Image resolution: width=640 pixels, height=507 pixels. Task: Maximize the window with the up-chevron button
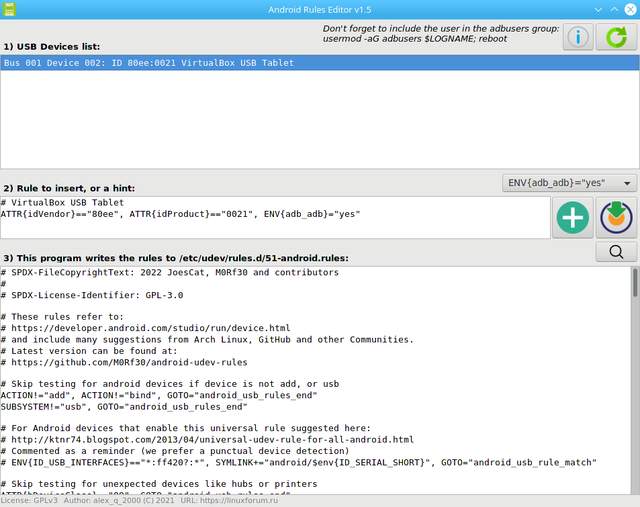614,9
